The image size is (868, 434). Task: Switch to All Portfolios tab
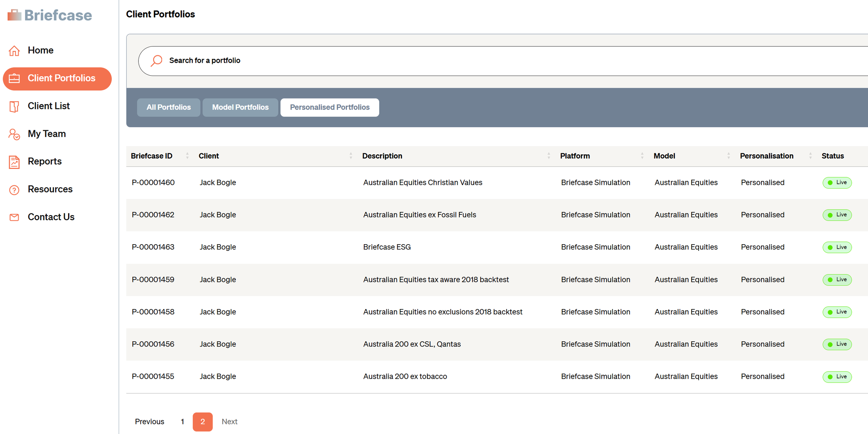click(168, 108)
